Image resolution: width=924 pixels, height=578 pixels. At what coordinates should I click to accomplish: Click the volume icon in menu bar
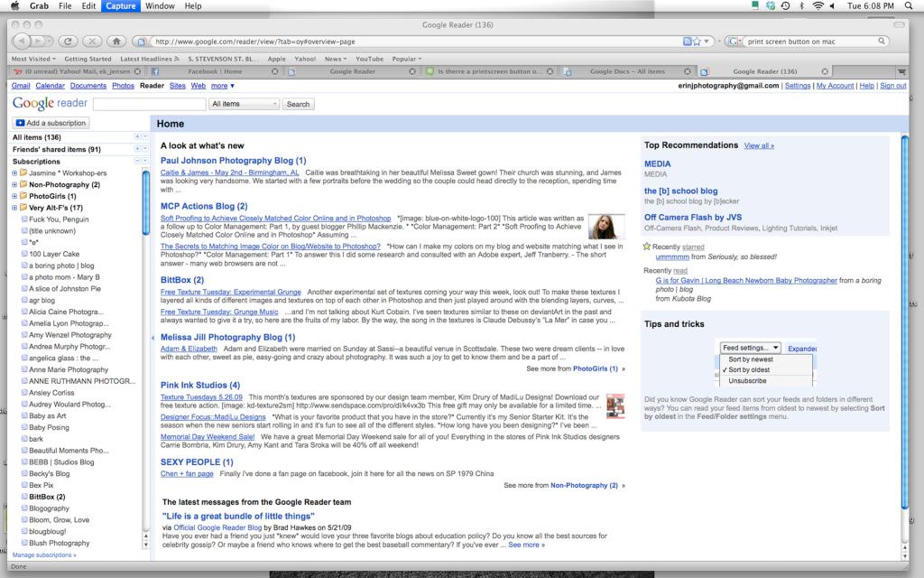832,6
